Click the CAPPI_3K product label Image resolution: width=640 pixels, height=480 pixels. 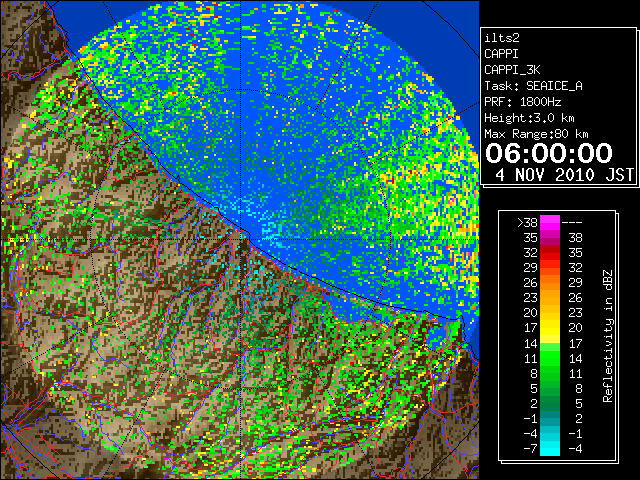click(x=512, y=70)
